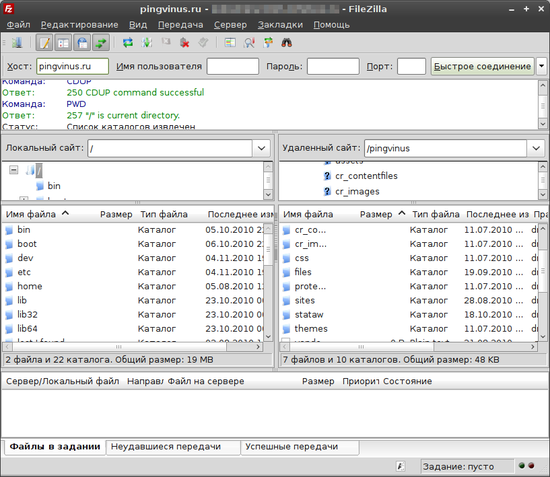Select the local boot folder
This screenshot has height=477, width=550.
[133, 244]
